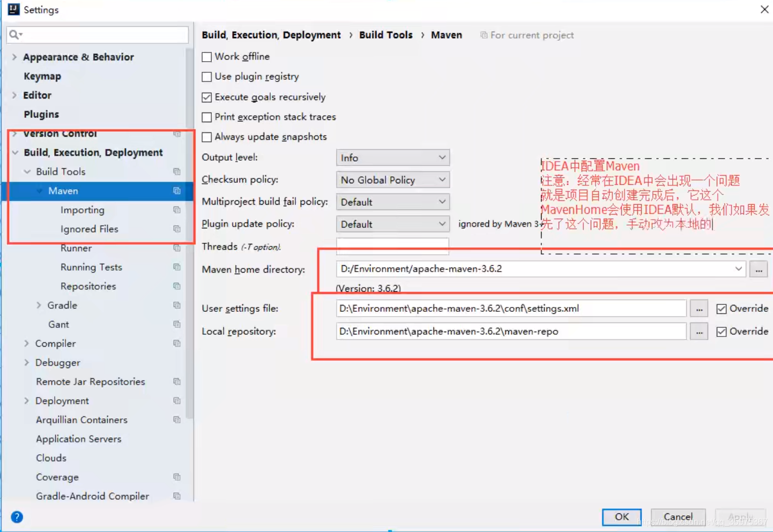Click project-level icon beside Importing

(176, 210)
